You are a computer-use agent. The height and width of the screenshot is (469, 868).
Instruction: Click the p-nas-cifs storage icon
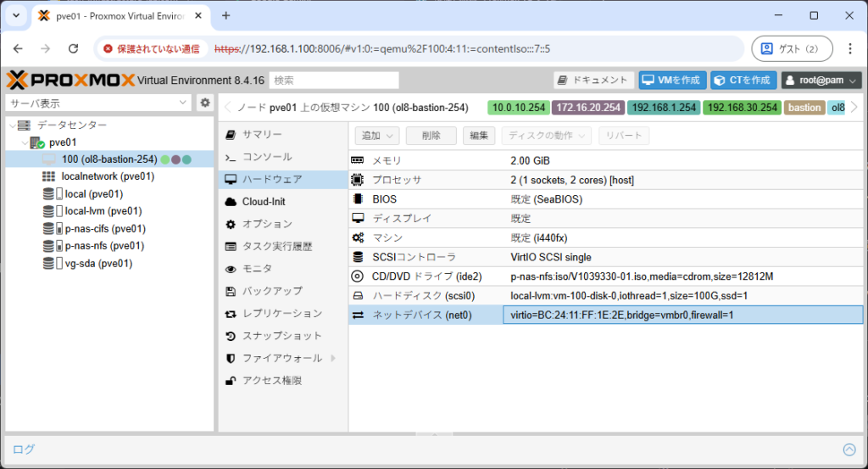click(x=52, y=229)
